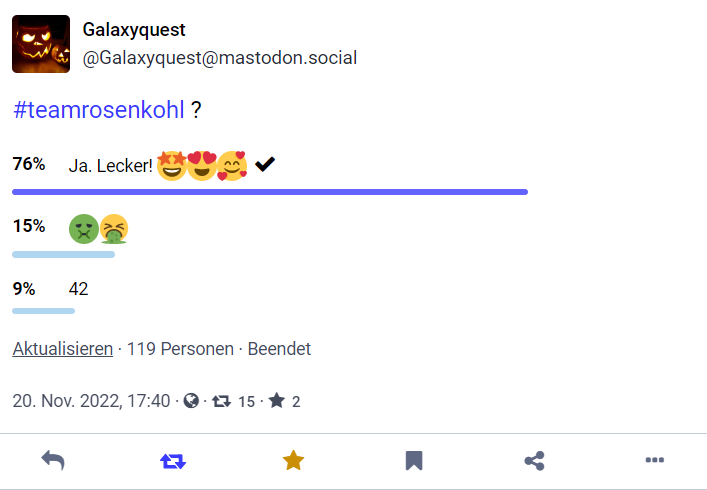Open the post timestamp 20. Nov. 2022, 17:40
707x490 pixels.
pyautogui.click(x=91, y=401)
